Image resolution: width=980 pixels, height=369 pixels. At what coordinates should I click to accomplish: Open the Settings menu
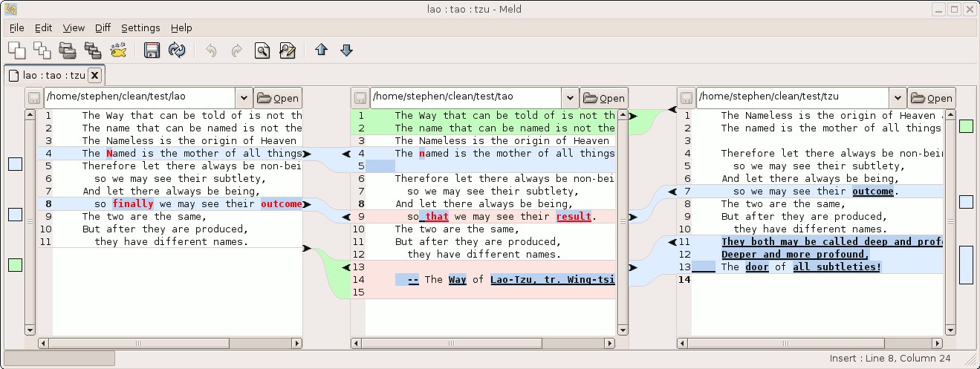click(x=140, y=27)
